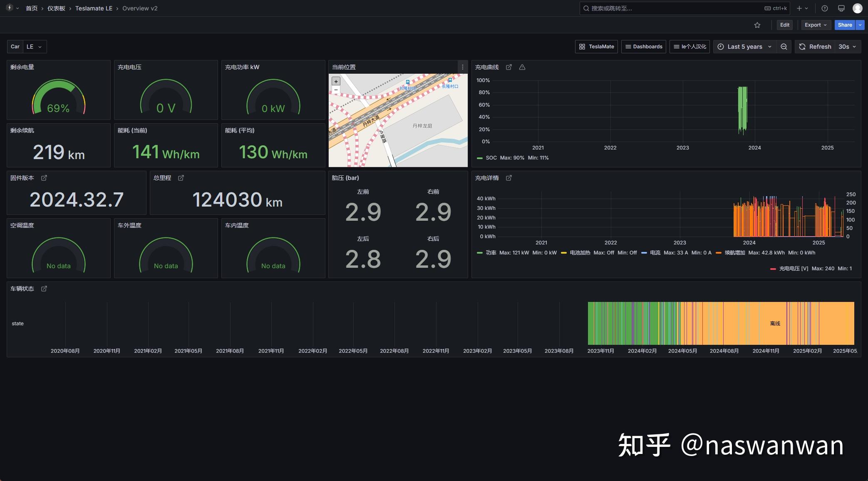Open the 充电曲线 panel via its external link icon
Screen dimensions: 868x481
(509, 67)
